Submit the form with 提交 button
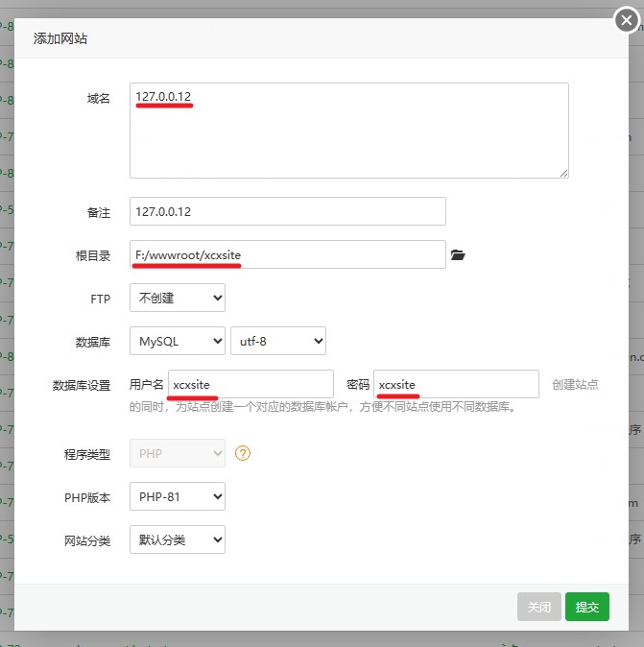The height and width of the screenshot is (647, 644). [x=587, y=607]
